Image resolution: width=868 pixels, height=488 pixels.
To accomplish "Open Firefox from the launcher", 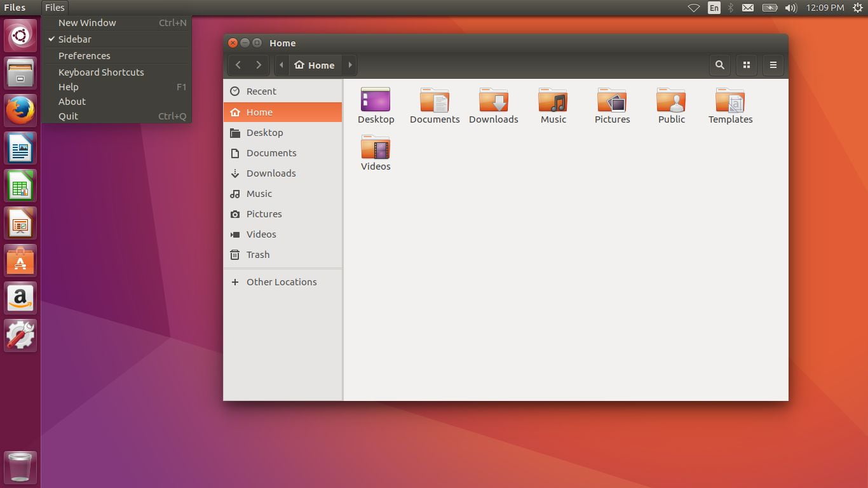I will (20, 111).
